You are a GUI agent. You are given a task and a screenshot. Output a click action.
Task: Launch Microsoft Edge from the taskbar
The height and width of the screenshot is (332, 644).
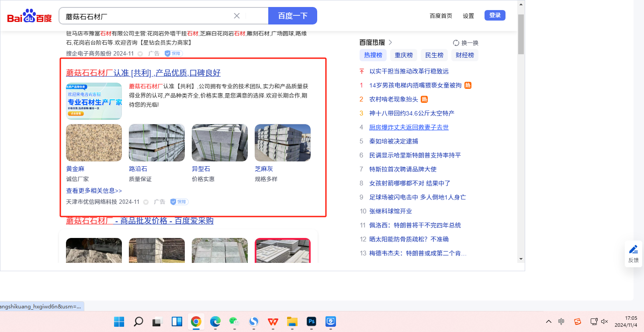(x=215, y=322)
